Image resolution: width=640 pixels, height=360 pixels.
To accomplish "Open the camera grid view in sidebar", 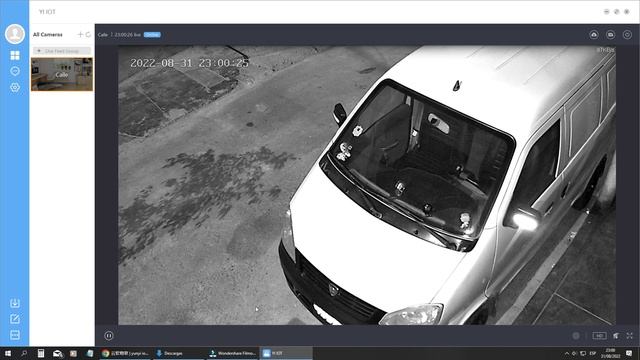I will point(15,55).
